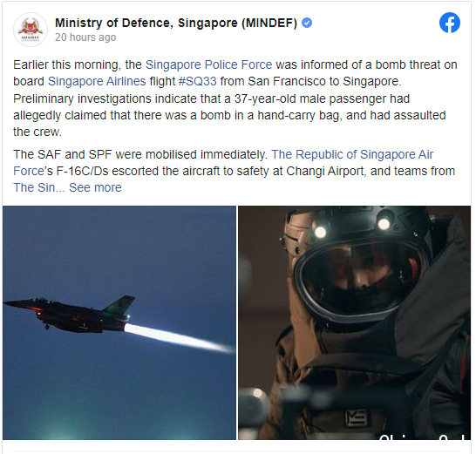Open the bomb disposal suit photo
Viewport: 476px width, 454px height.
[354, 322]
